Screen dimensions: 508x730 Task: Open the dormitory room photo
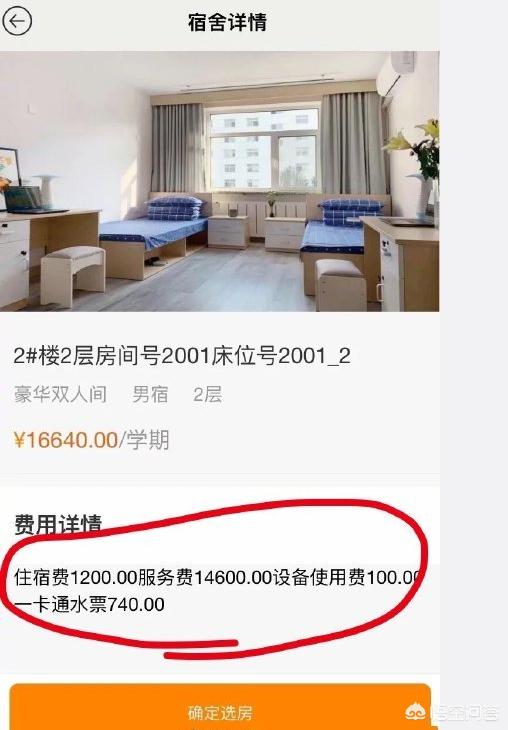219,181
